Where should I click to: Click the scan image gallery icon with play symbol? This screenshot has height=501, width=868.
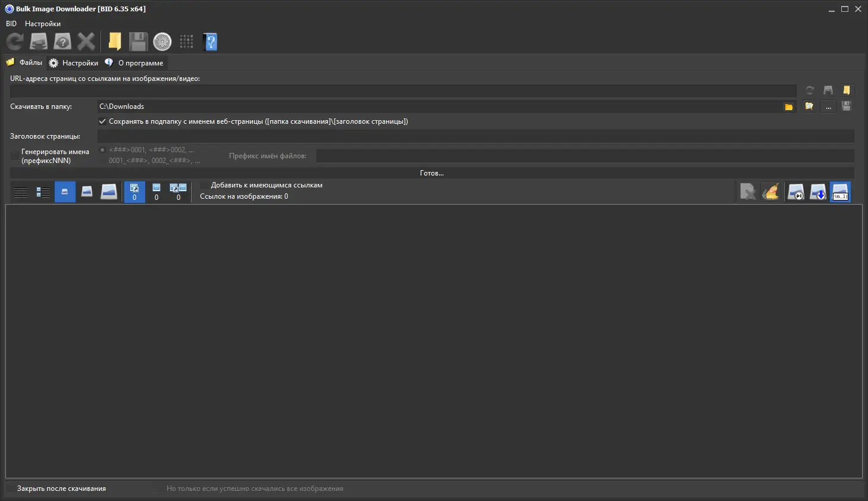point(795,192)
